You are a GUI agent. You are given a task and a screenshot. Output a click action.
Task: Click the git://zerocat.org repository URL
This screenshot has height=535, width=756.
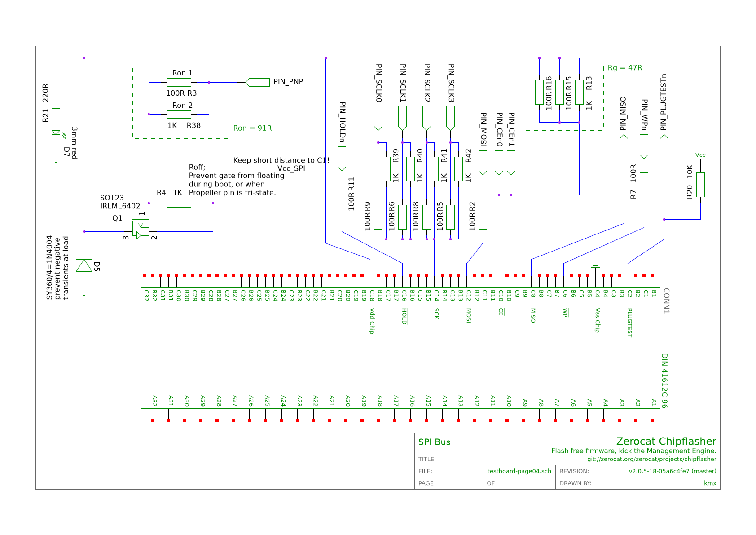coord(652,459)
